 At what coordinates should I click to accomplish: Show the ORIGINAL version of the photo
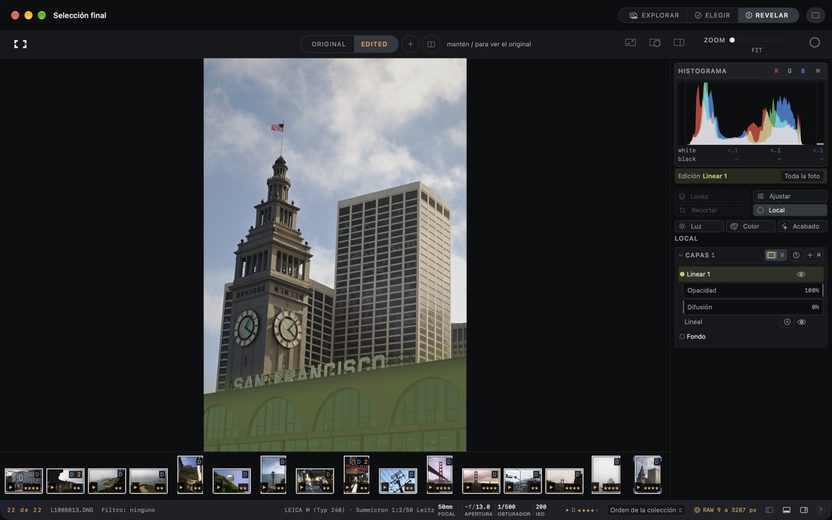pos(328,44)
